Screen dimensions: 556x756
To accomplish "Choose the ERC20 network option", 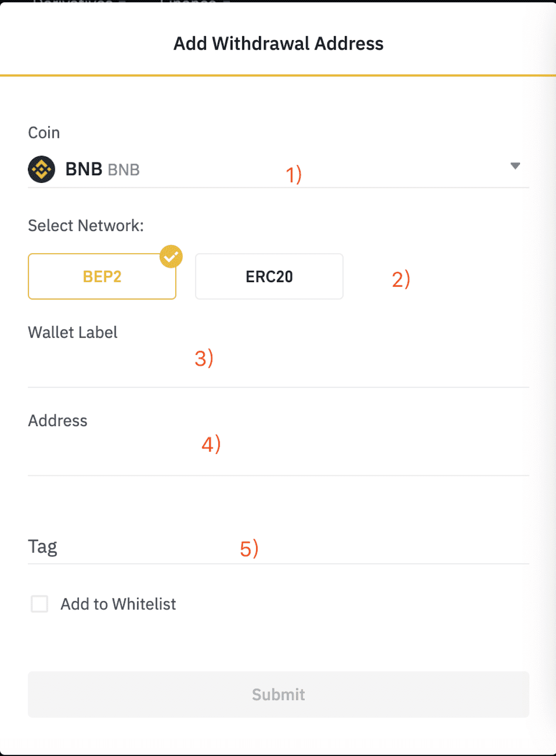I will tap(269, 276).
